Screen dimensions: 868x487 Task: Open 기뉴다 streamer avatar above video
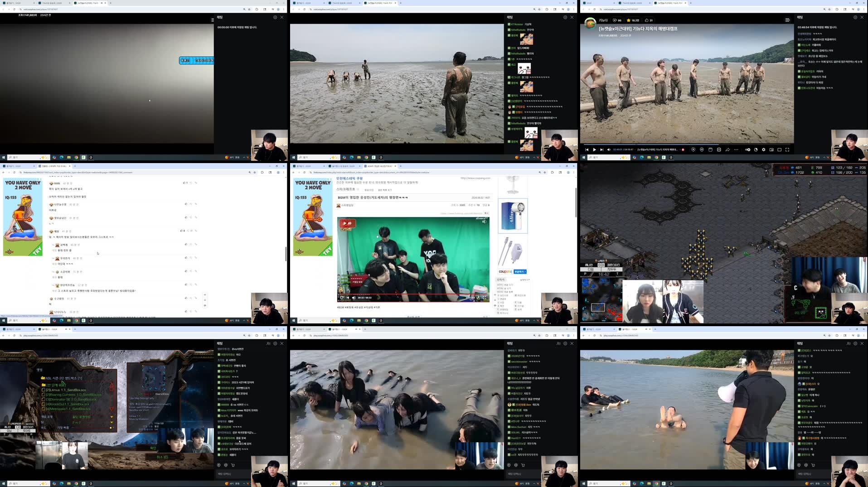[x=590, y=23]
